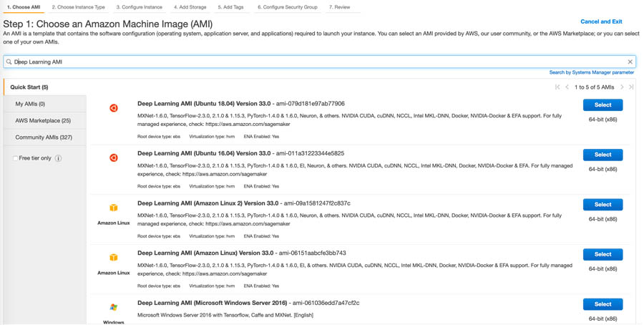Image resolution: width=644 pixels, height=325 pixels.
Task: Go to previous page of AMI results
Action: coord(567,87)
